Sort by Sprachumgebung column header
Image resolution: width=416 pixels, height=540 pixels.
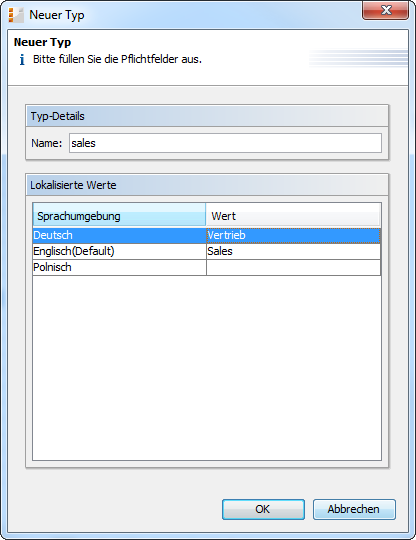point(119,216)
